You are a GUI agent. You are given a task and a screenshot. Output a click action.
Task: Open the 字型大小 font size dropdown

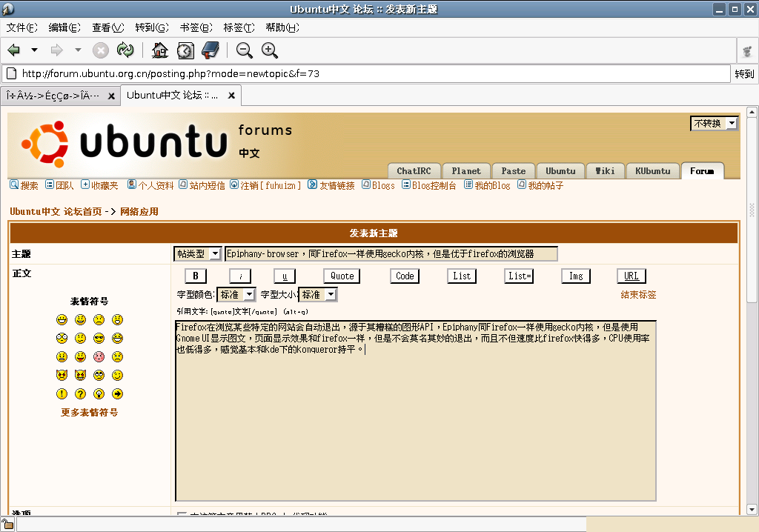tap(317, 294)
